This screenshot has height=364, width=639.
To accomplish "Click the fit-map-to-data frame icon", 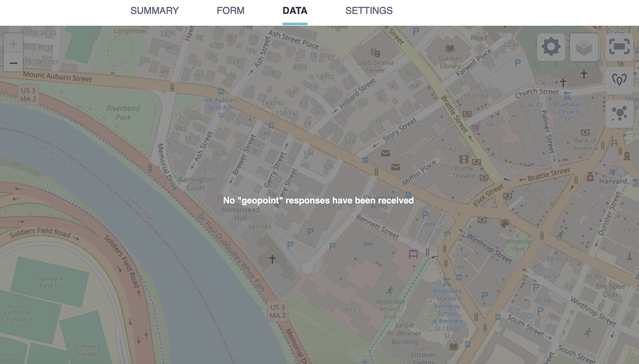I will (618, 47).
